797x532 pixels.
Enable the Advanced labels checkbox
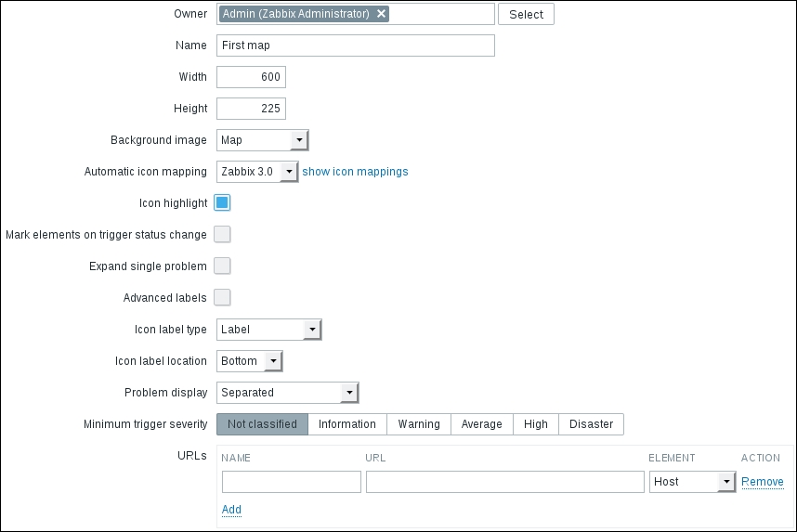coord(222,297)
